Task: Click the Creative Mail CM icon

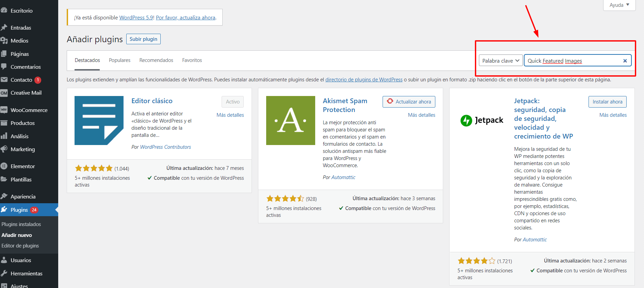Action: point(4,93)
